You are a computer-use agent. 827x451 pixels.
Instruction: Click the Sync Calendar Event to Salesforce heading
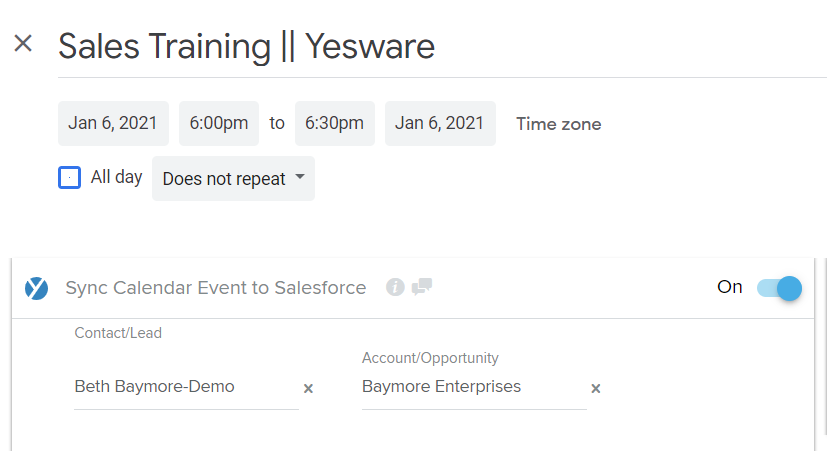pyautogui.click(x=216, y=287)
